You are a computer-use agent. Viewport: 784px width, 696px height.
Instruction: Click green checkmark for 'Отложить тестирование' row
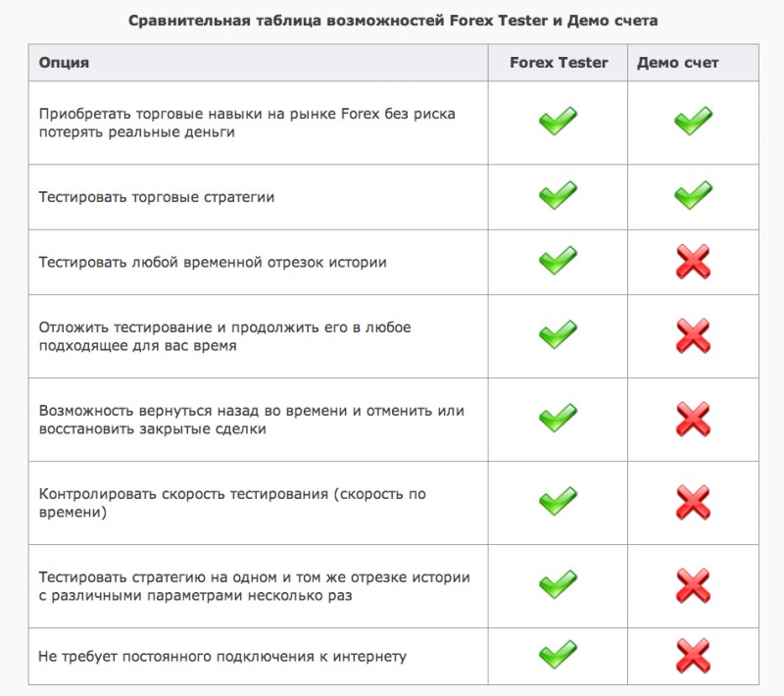[x=558, y=336]
